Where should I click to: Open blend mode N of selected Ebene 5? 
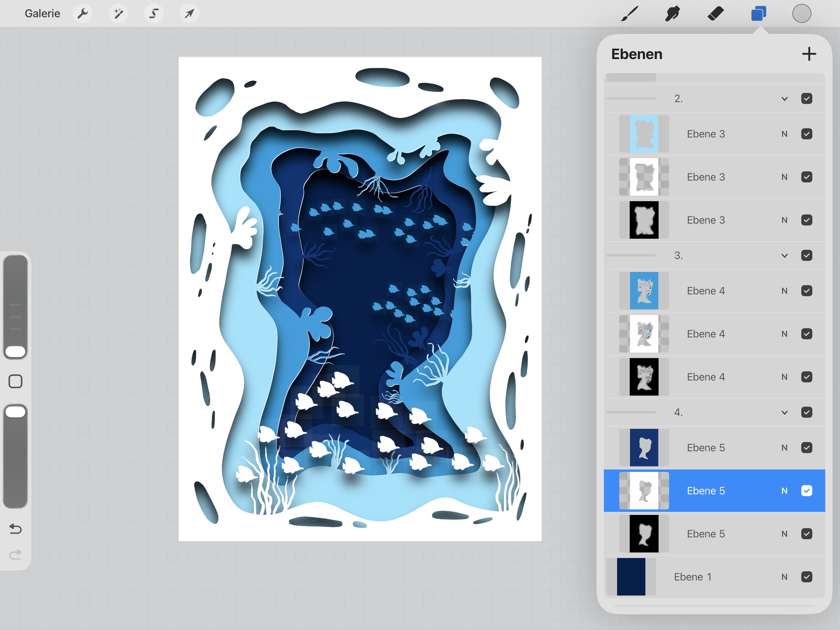784,491
